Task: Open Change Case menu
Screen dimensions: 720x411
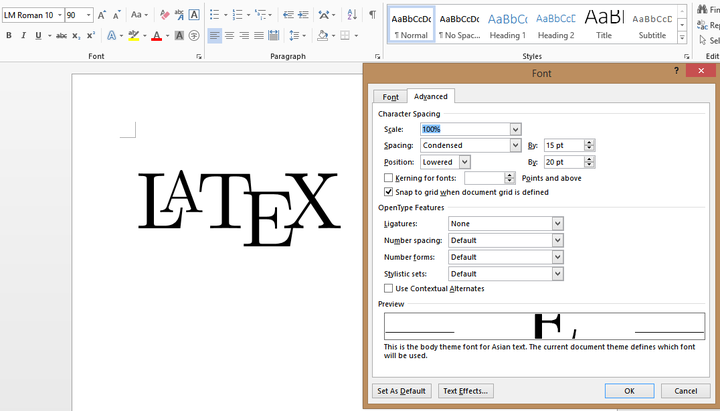Action: (139, 15)
